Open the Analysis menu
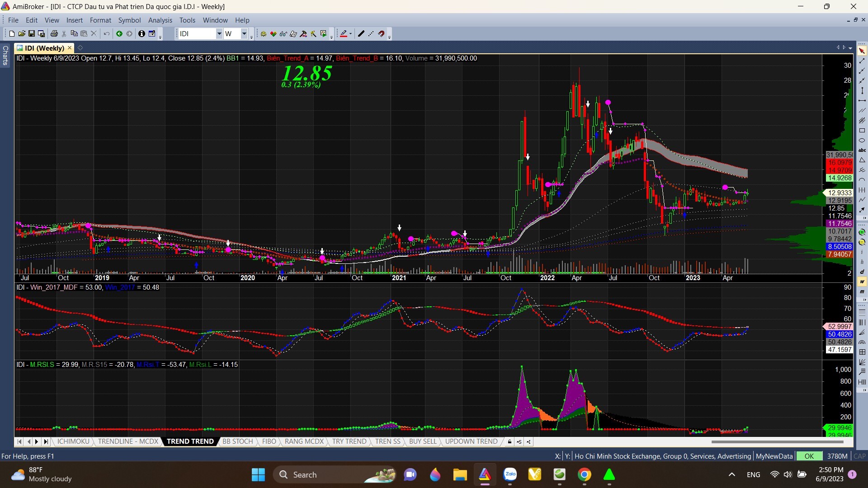The height and width of the screenshot is (488, 868). (160, 20)
